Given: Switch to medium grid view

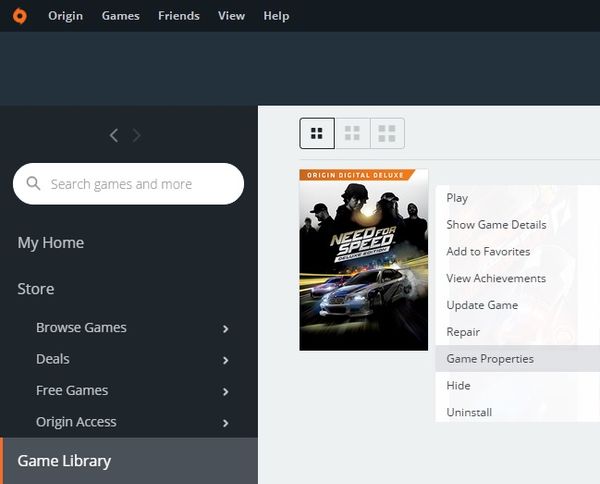Looking at the screenshot, I should (x=352, y=133).
